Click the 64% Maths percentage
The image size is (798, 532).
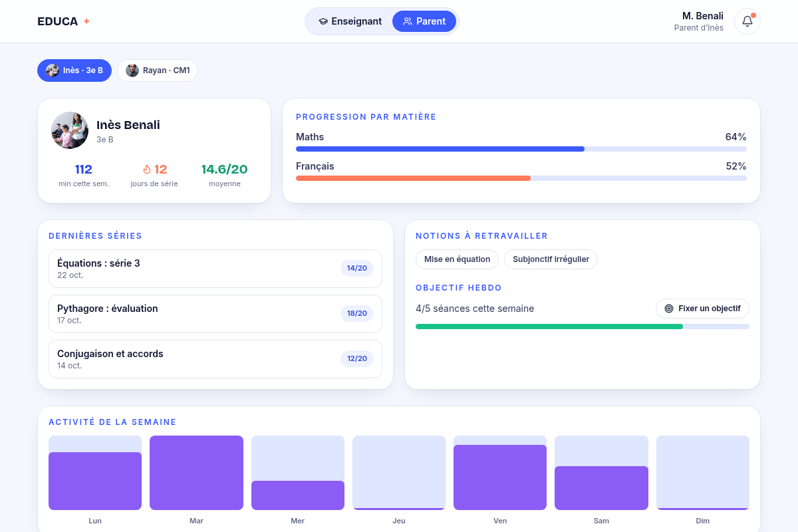coord(736,137)
